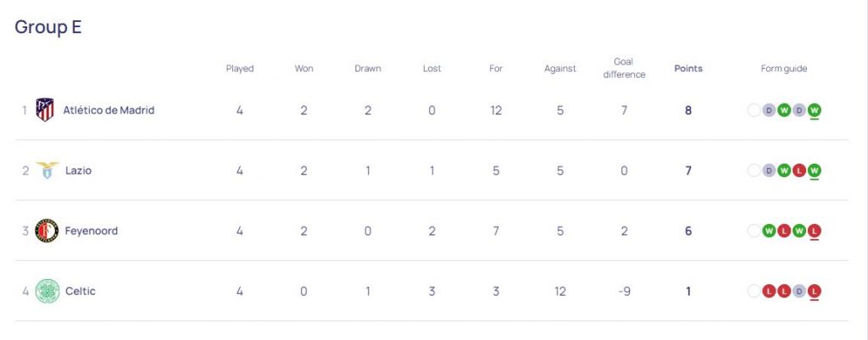Click the Atlético de Madrid club crest

[45, 110]
